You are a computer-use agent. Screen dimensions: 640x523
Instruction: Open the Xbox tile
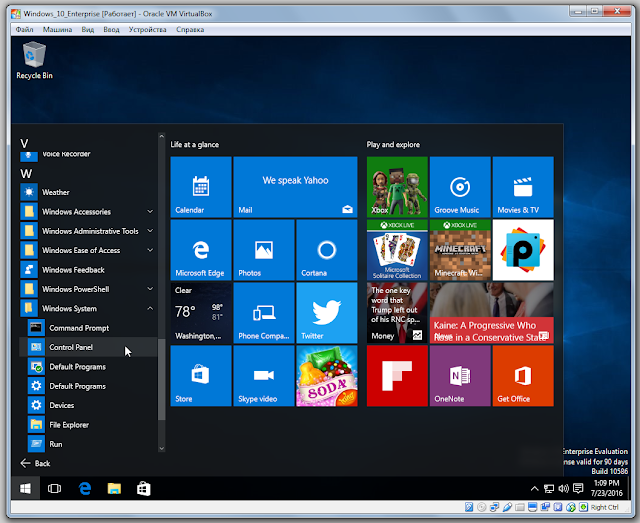397,187
